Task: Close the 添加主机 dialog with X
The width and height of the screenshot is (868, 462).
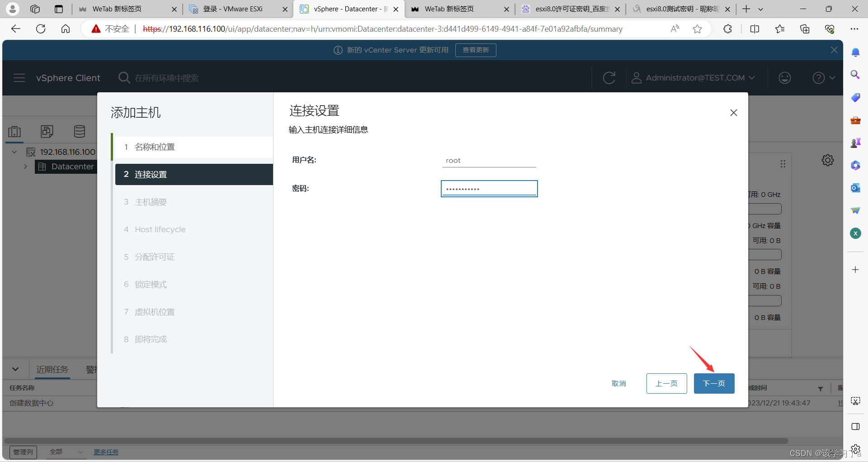Action: pyautogui.click(x=733, y=113)
